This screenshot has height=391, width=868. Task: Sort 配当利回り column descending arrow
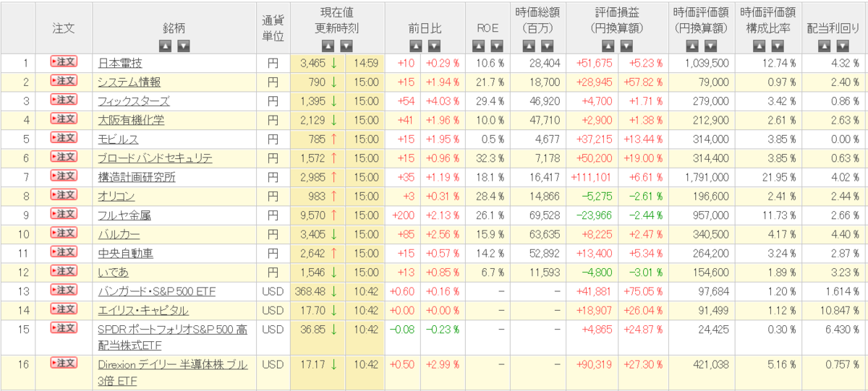pos(843,46)
